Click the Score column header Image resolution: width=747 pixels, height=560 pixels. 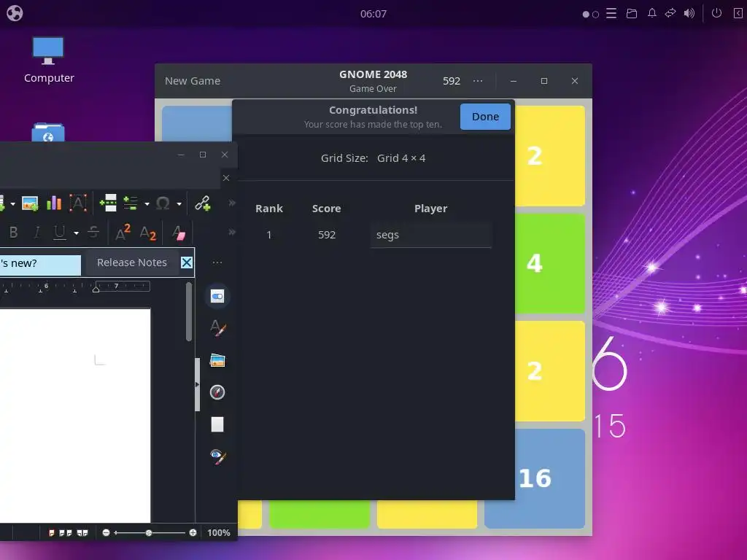(326, 209)
